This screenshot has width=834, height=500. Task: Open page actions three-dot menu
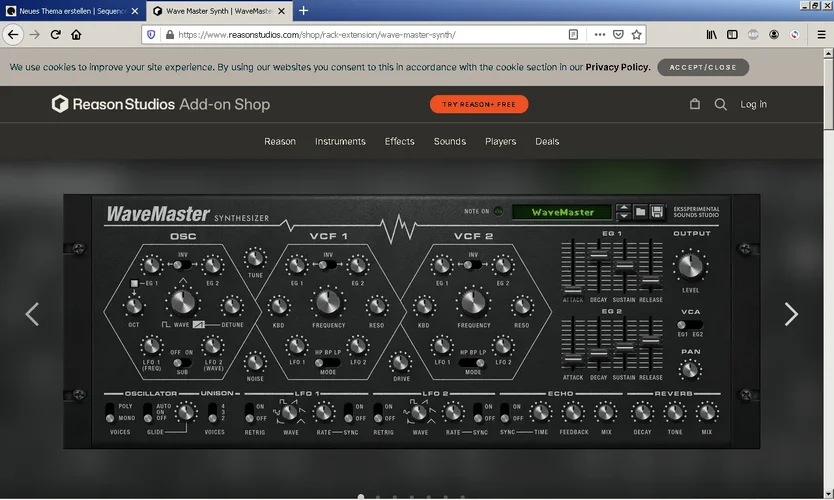click(x=599, y=35)
